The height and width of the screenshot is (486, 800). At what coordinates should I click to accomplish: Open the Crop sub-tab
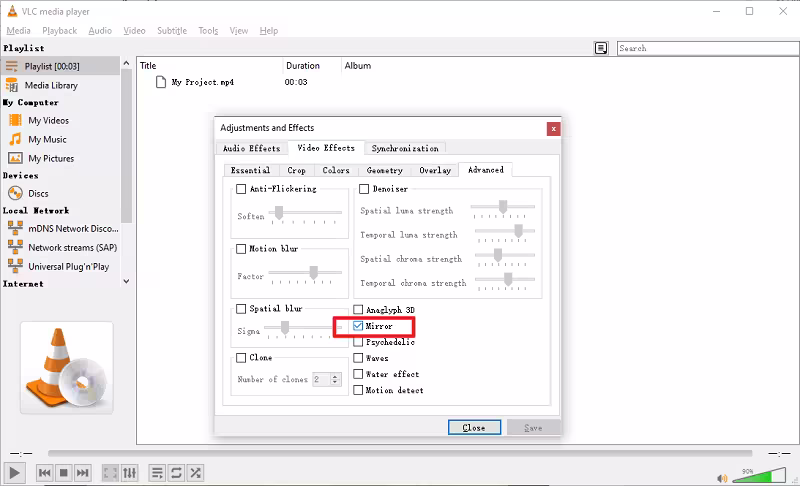tap(296, 170)
